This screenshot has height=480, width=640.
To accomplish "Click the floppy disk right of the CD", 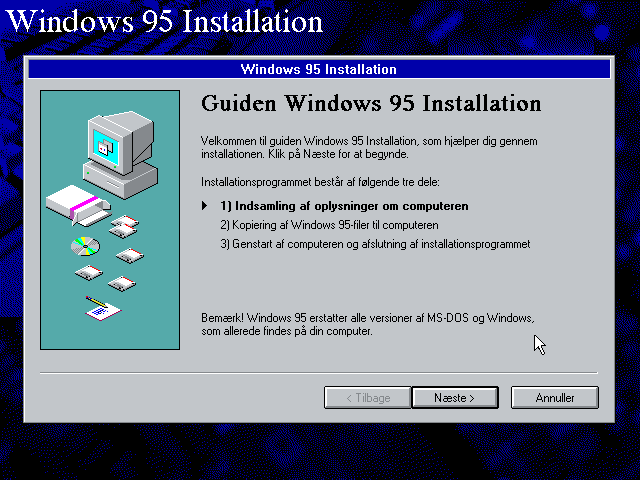I will click(130, 256).
